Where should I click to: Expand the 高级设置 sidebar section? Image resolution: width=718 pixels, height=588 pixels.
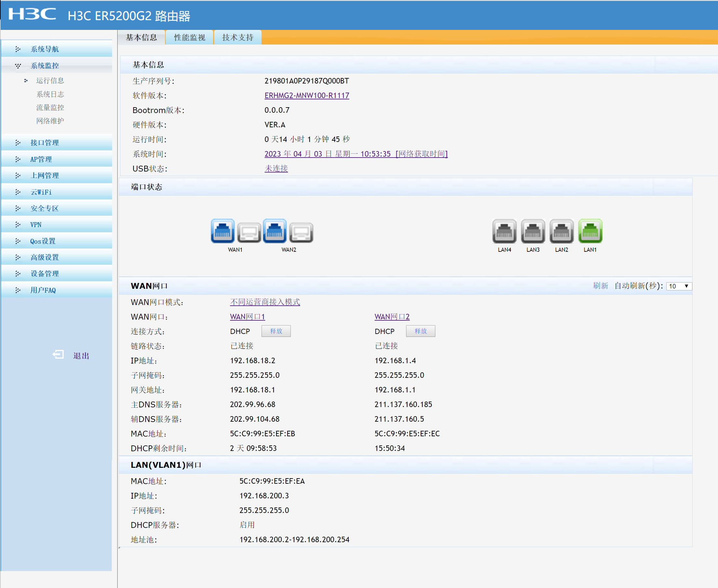coord(45,257)
